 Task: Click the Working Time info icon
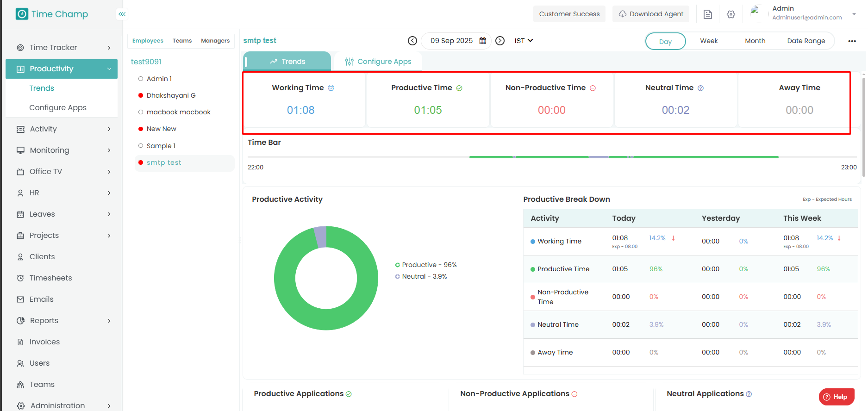331,88
